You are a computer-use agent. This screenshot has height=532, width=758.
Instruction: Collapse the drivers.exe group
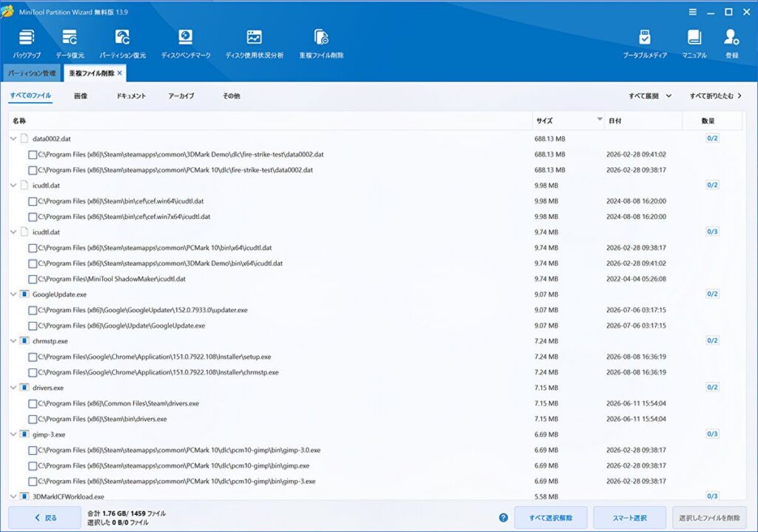(x=13, y=388)
